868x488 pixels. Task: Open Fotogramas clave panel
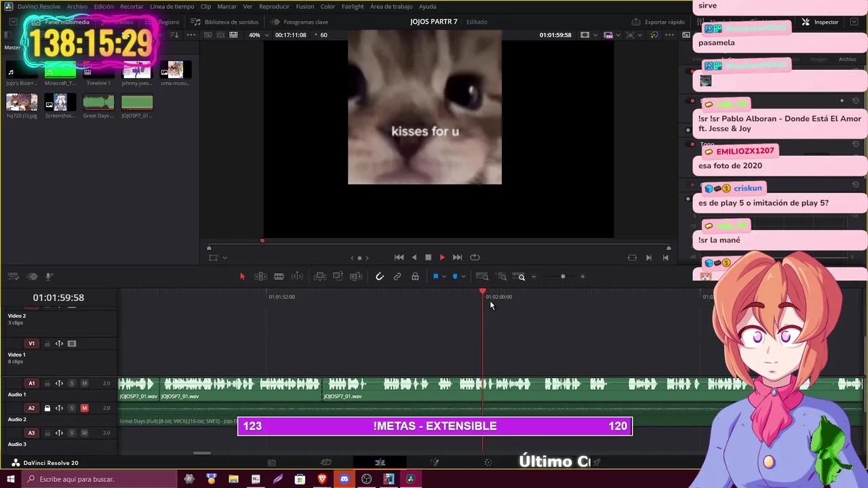coord(299,22)
